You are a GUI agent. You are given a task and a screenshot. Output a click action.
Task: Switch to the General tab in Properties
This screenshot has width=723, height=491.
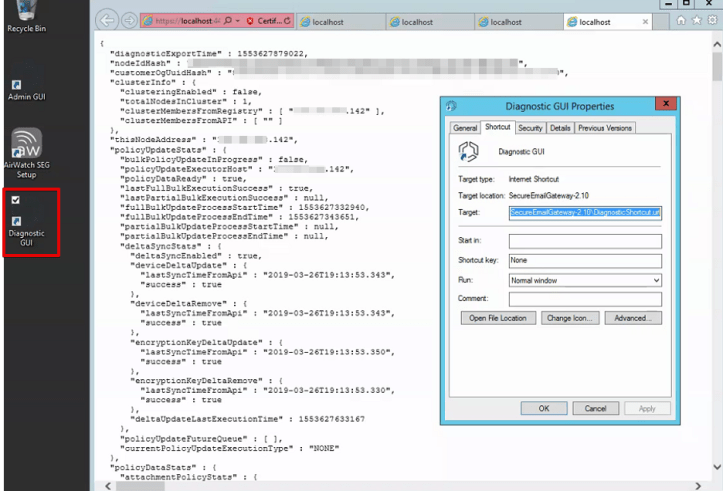465,128
